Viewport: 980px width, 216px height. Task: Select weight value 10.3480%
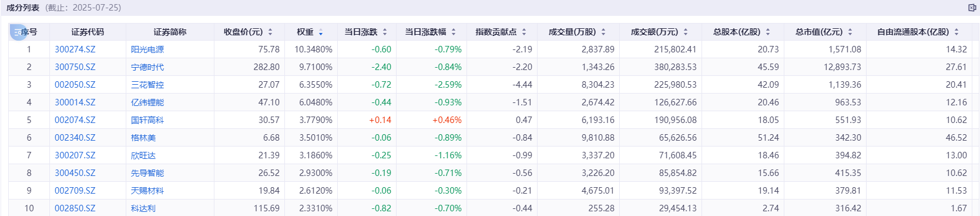pos(313,49)
